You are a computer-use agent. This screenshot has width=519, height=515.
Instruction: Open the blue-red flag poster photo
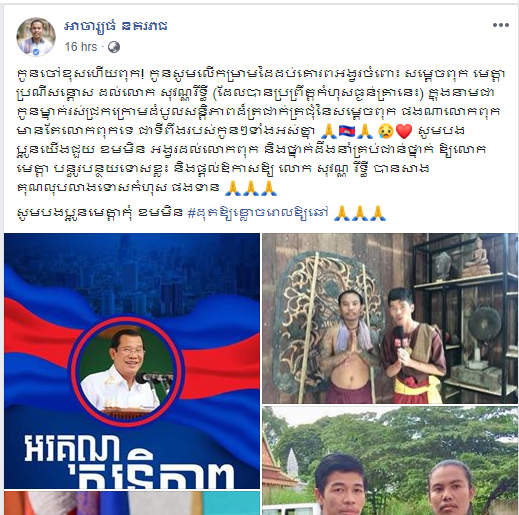(132, 361)
